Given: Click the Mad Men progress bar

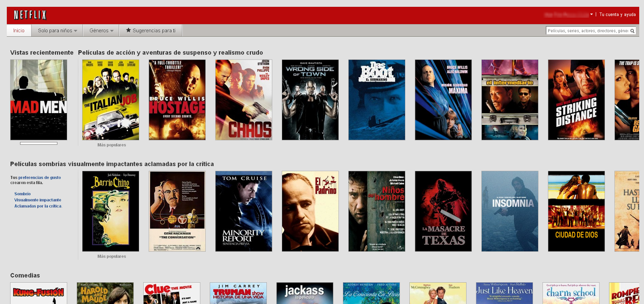Looking at the screenshot, I should click(39, 143).
